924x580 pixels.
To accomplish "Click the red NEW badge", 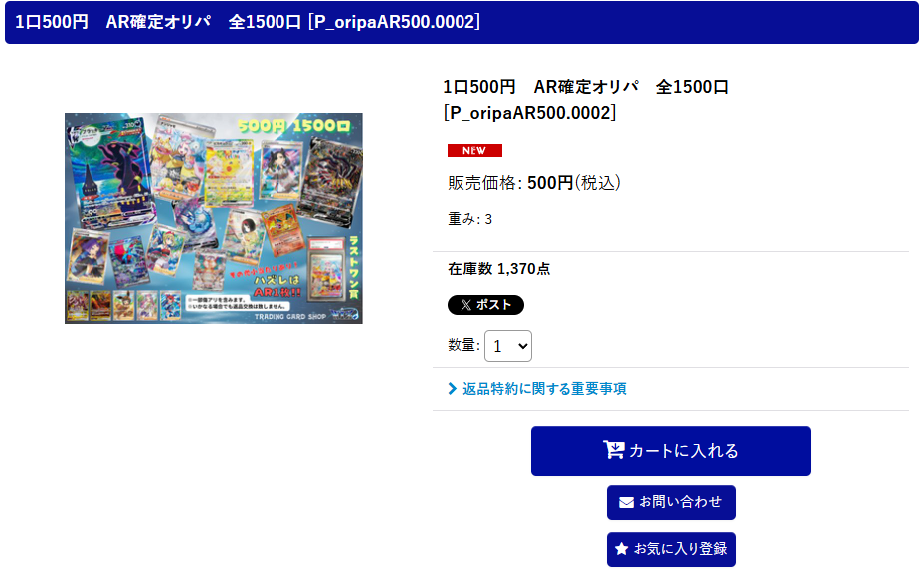I will (474, 151).
